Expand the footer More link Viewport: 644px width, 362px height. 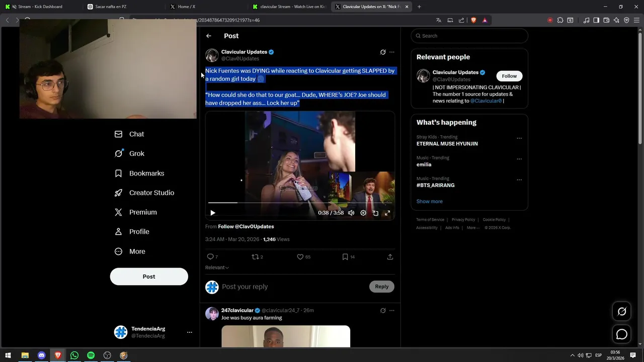pyautogui.click(x=473, y=228)
